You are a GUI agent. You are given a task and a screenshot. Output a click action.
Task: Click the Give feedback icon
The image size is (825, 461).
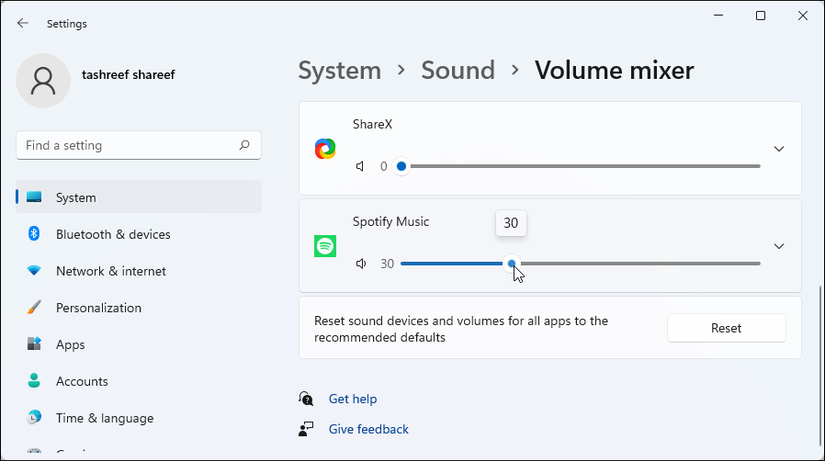[x=306, y=429]
